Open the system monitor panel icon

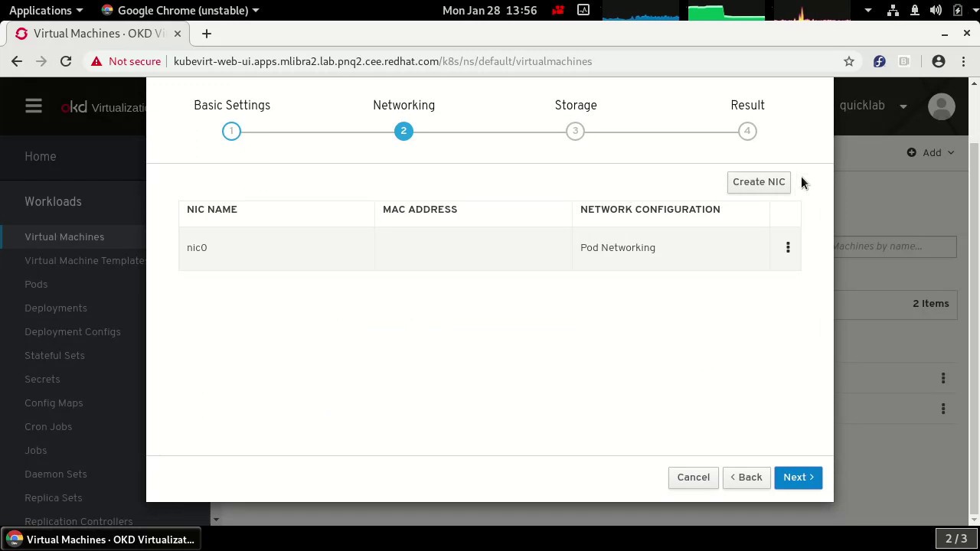583,10
